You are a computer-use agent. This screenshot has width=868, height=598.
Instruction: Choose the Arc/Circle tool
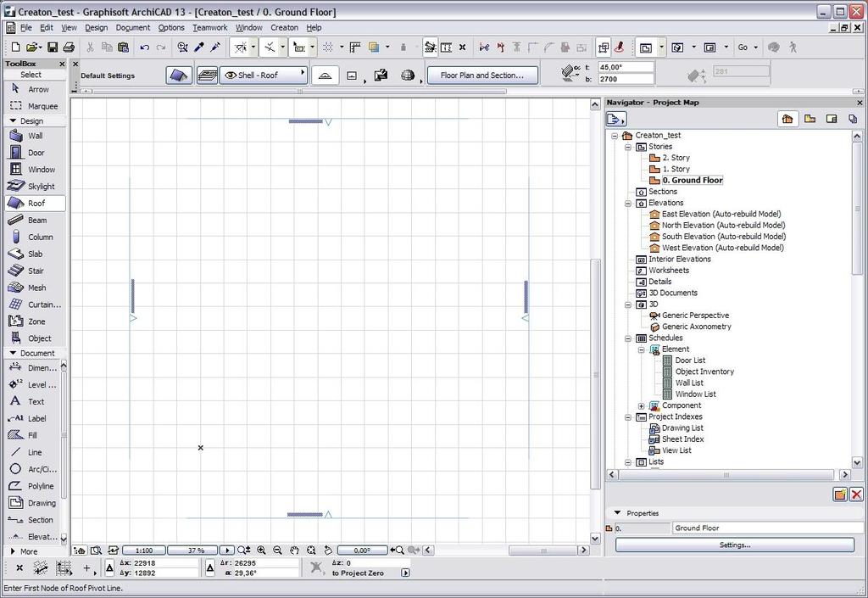pyautogui.click(x=32, y=469)
